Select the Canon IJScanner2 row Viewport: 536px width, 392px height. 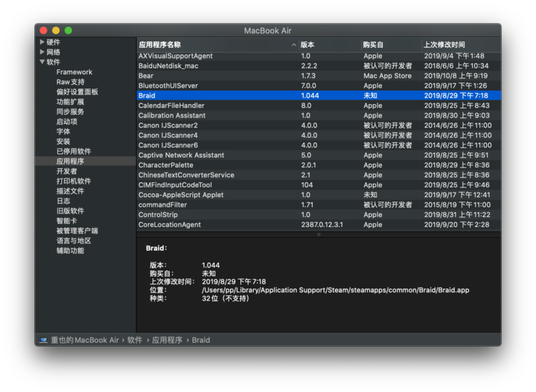[319, 125]
